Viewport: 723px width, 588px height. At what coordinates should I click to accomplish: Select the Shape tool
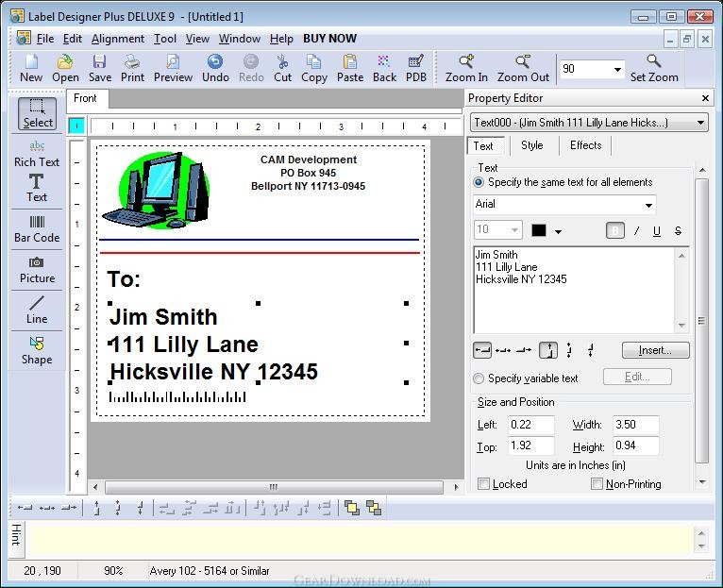click(x=37, y=351)
